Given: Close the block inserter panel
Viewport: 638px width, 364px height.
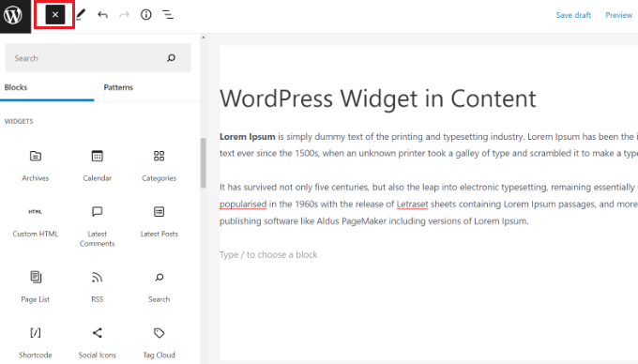Looking at the screenshot, I should click(55, 15).
